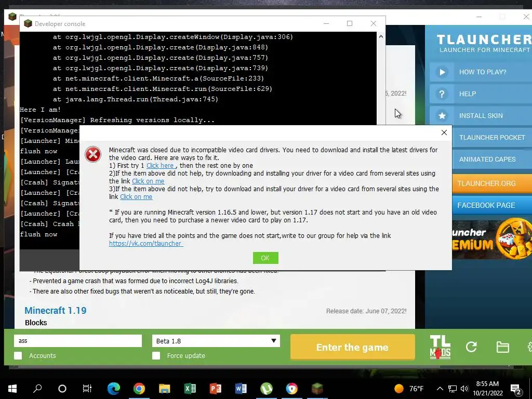Open the Beta 1.8 version dropdown
Screen dimensions: 532x399
216,341
